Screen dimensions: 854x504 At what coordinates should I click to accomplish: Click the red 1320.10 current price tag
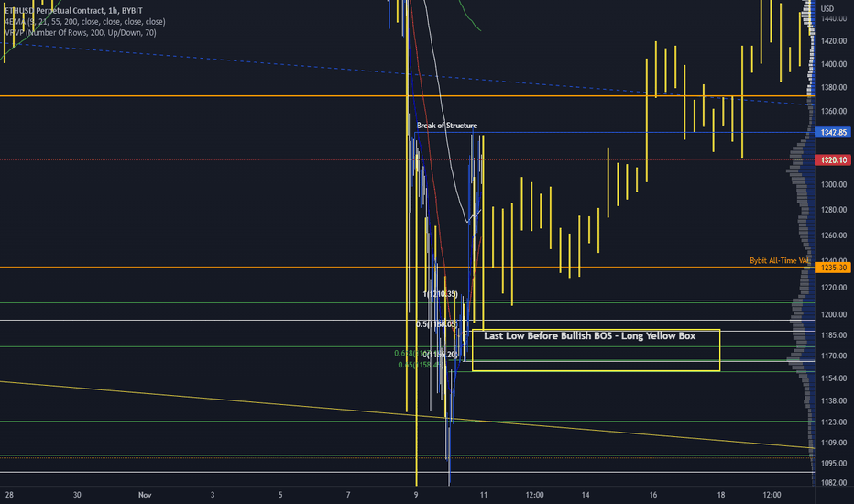pos(833,159)
